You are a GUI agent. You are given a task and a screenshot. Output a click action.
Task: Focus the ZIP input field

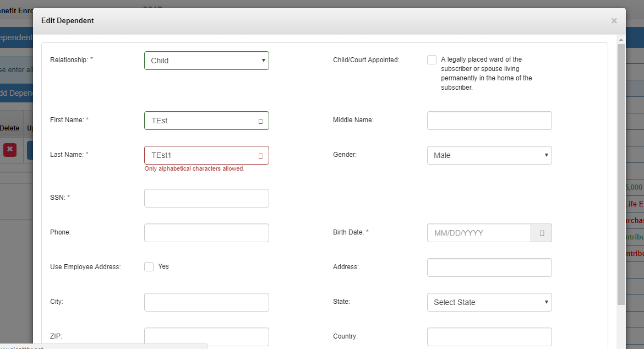click(206, 336)
